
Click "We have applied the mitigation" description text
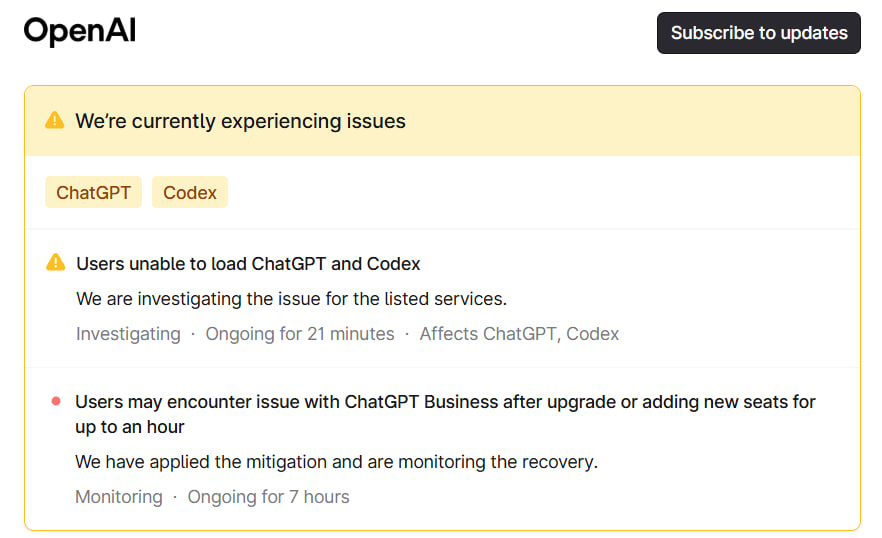click(x=336, y=462)
